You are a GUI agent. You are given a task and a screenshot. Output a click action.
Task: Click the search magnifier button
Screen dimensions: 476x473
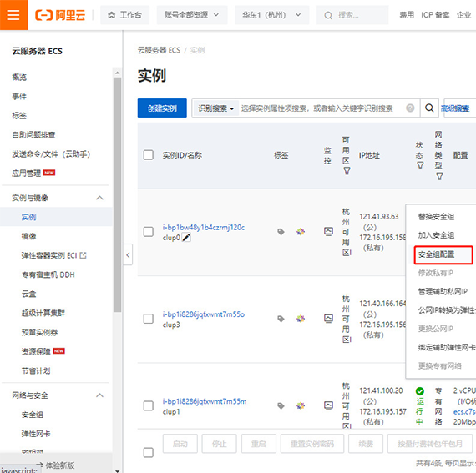pos(429,108)
